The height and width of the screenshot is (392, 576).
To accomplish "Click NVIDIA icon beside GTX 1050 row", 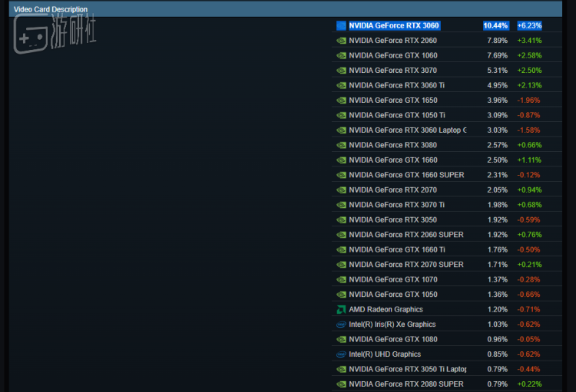I will 341,295.
